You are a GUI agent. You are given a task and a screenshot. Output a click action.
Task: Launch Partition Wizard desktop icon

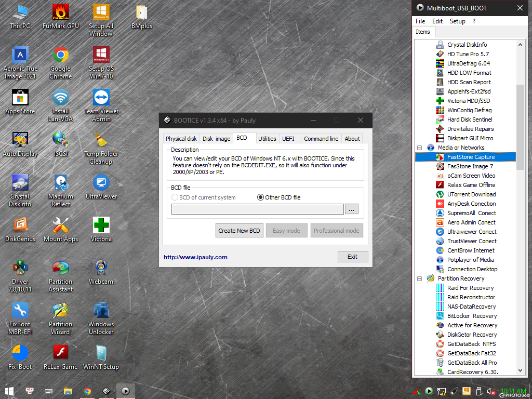(x=61, y=319)
